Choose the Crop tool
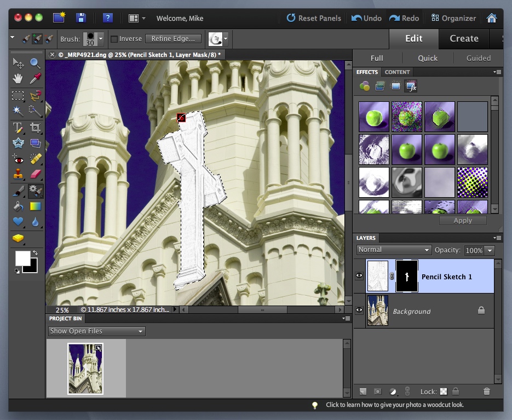Screen dimensions: 512x420 pos(36,128)
